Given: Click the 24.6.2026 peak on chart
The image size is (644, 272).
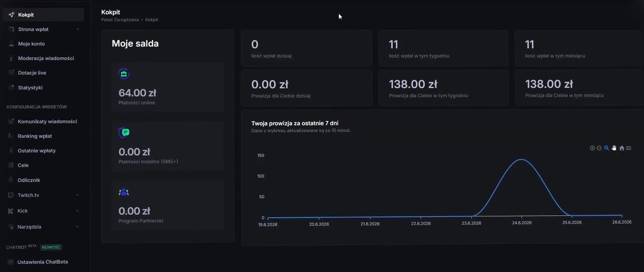Looking at the screenshot, I should point(521,159).
